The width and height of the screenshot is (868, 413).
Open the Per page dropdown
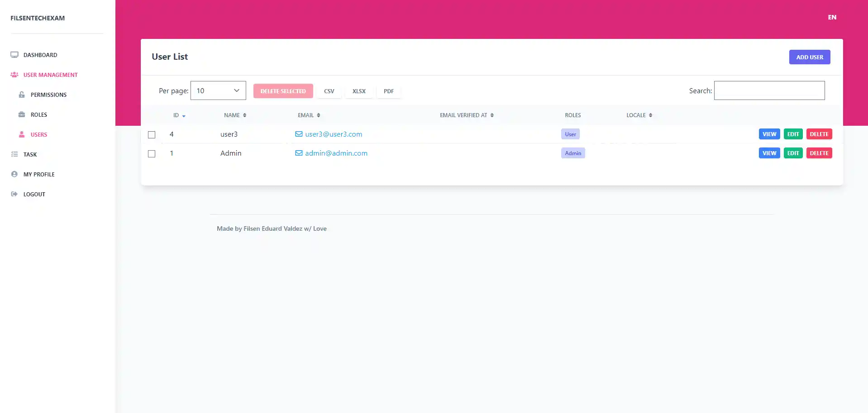tap(218, 90)
